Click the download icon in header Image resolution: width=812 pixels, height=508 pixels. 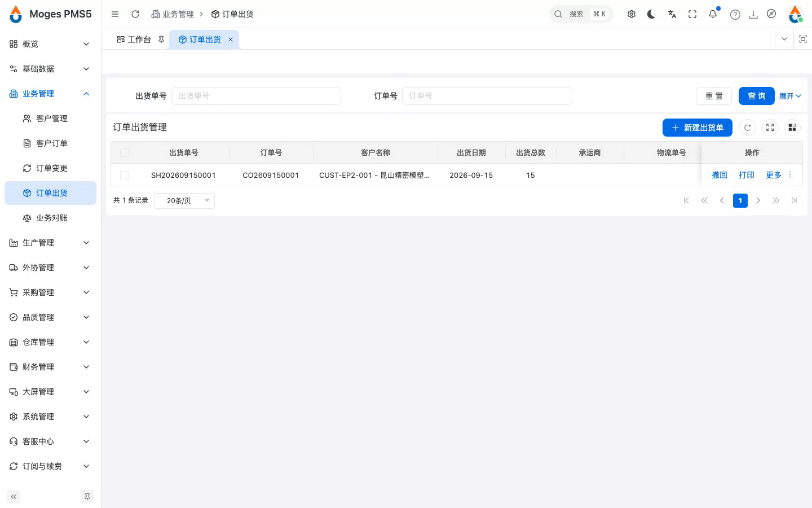pos(753,15)
